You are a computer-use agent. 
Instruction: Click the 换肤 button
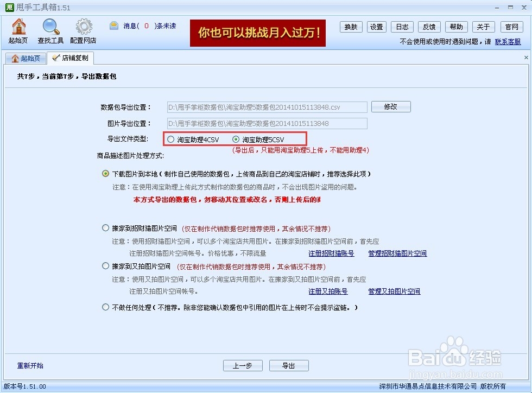pyautogui.click(x=351, y=27)
